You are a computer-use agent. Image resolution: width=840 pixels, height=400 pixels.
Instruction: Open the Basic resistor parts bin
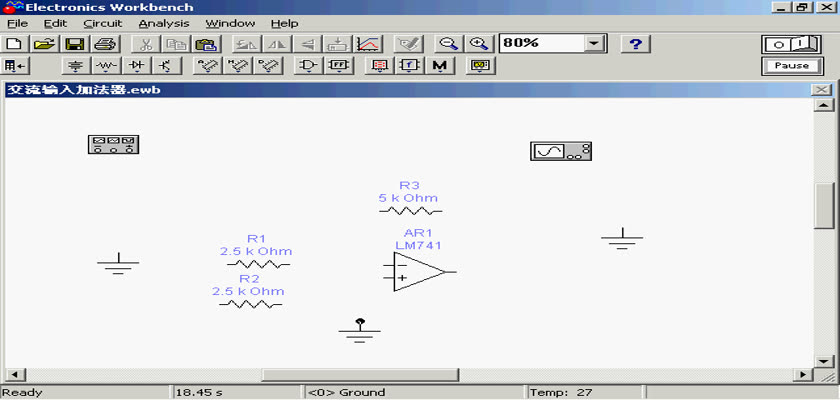point(107,66)
